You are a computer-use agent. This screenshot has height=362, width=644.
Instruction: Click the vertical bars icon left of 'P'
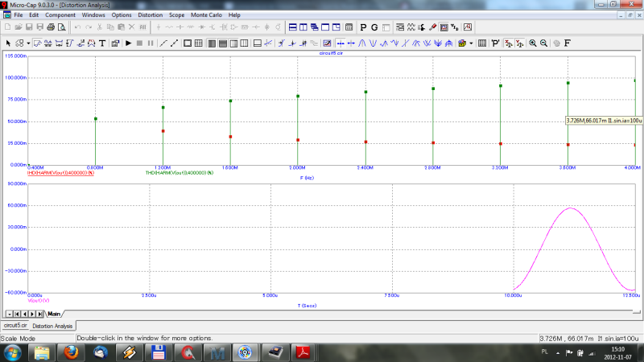pyautogui.click(x=482, y=43)
